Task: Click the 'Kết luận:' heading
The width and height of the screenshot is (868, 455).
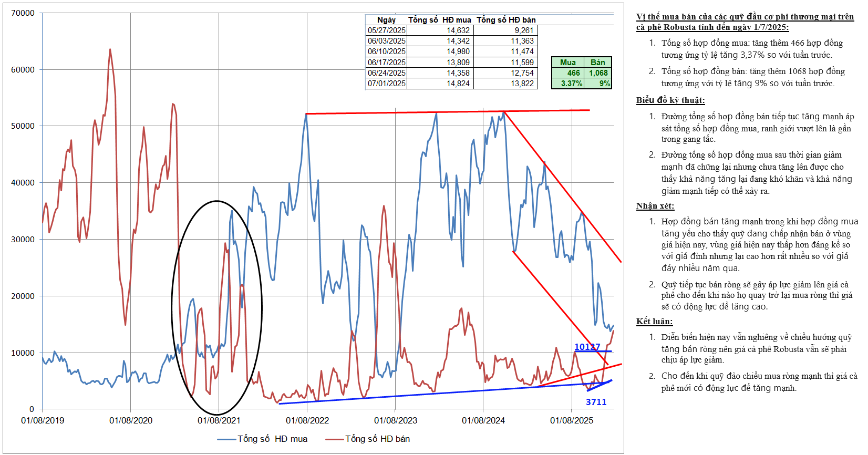Action: point(654,322)
